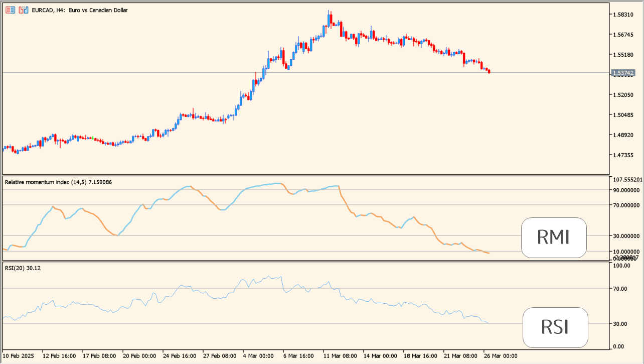Click the 1.58310 price scale label
Screen dimensions: 644x364
tap(623, 15)
